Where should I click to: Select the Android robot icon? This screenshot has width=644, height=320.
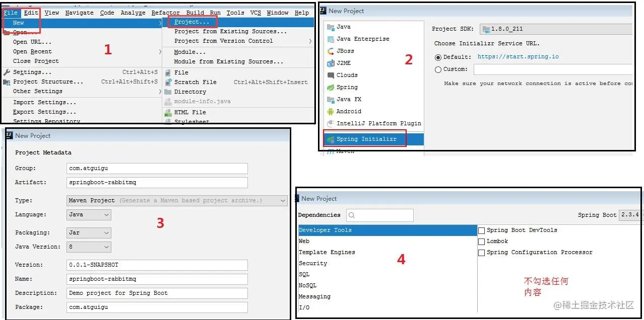point(331,111)
